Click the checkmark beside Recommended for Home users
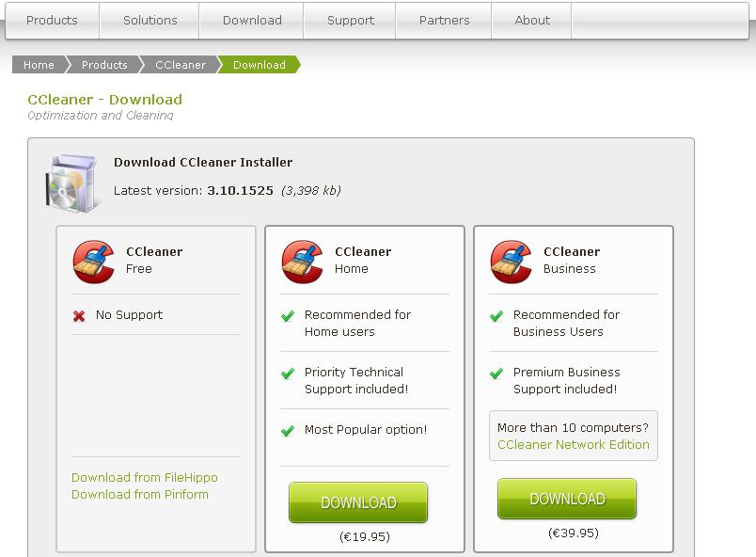This screenshot has width=756, height=557. (x=288, y=316)
